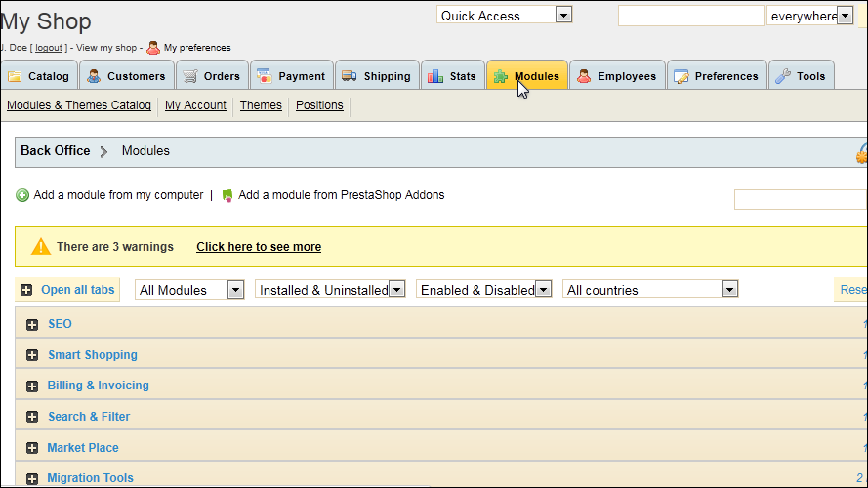Open the Quick Access dropdown
The height and width of the screenshot is (488, 868).
coord(504,16)
